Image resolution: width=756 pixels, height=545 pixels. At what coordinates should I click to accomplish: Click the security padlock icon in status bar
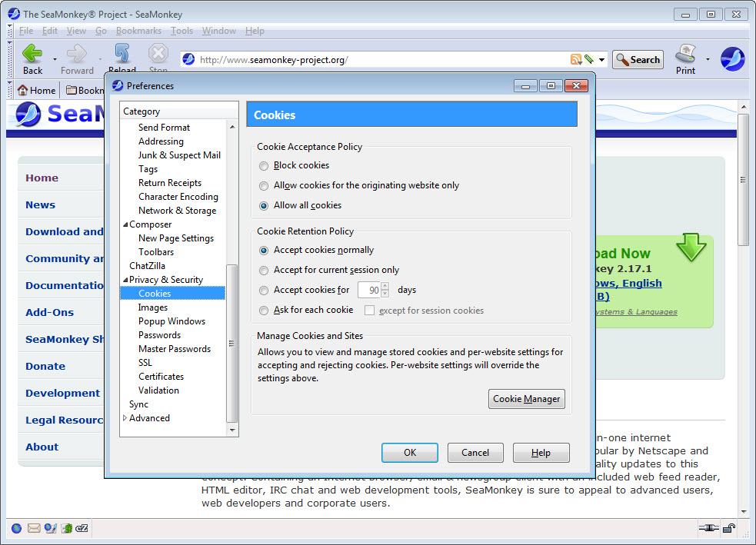point(729,528)
